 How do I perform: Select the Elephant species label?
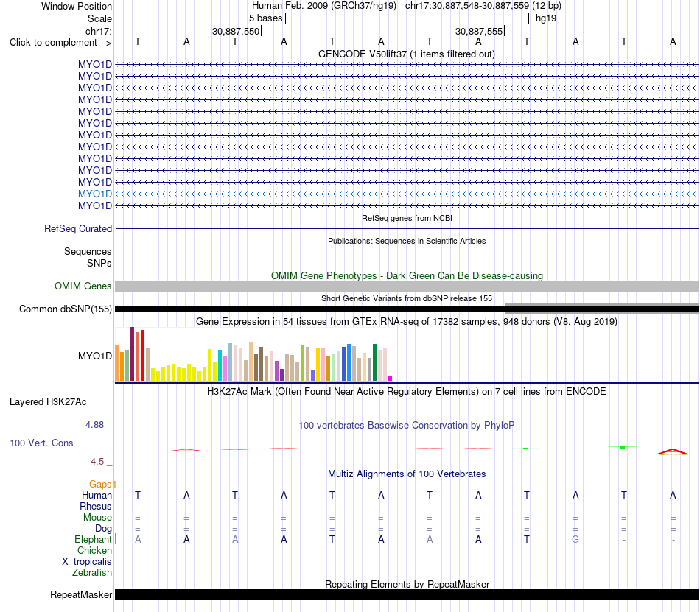(x=93, y=540)
